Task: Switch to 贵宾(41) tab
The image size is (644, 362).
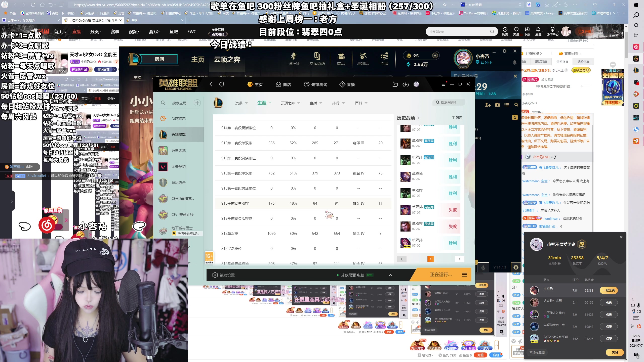Action: pyautogui.click(x=562, y=62)
